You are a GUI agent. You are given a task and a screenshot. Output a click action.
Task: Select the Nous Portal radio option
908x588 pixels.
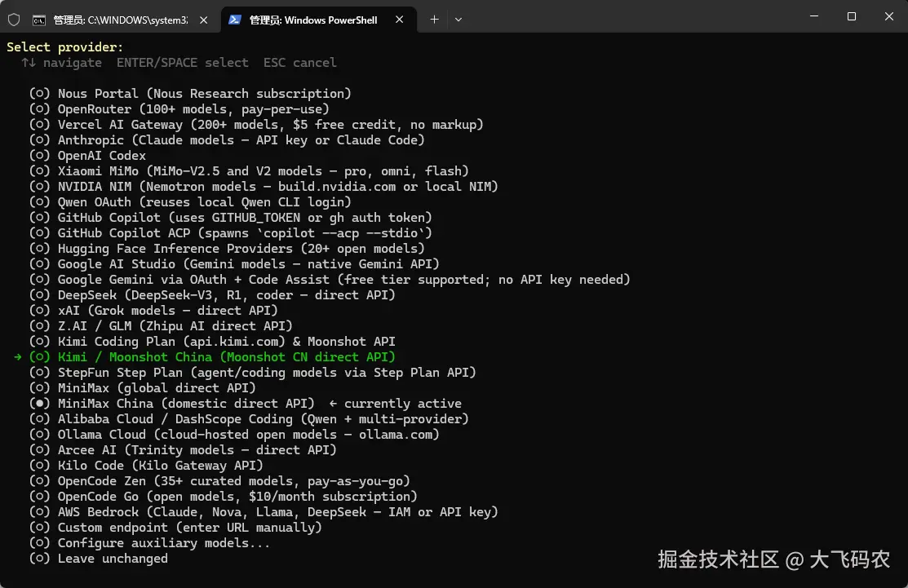click(x=39, y=93)
